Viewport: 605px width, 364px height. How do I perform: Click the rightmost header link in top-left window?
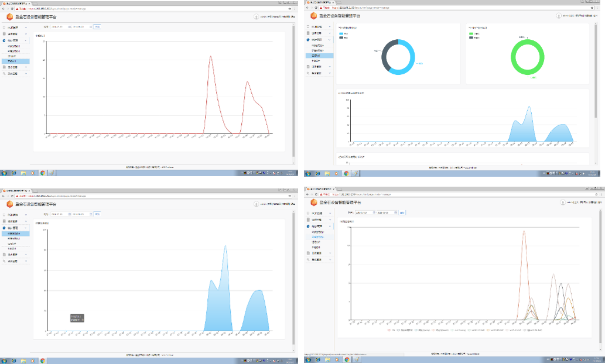click(293, 16)
